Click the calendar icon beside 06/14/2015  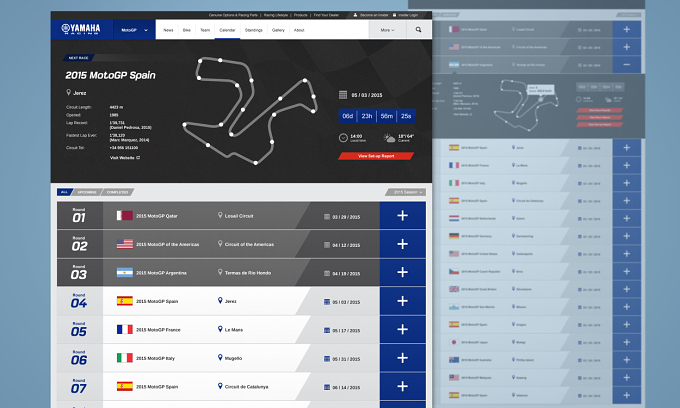tap(327, 387)
